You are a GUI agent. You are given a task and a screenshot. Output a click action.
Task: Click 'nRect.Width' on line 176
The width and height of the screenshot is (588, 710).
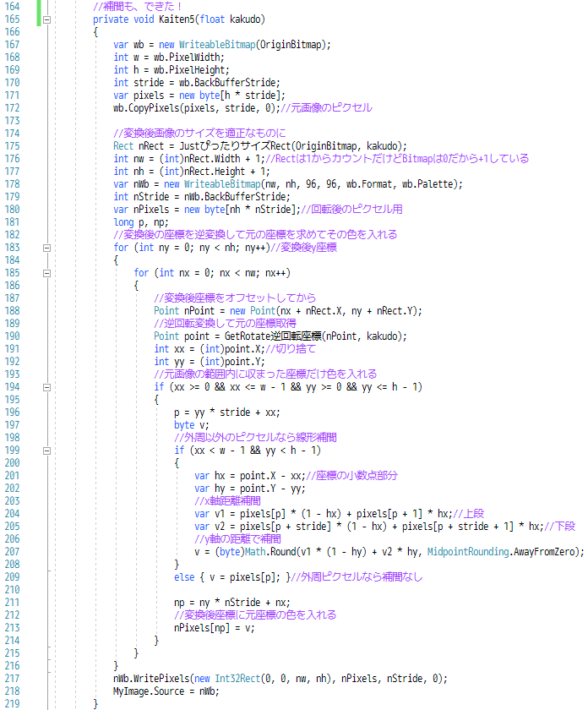pos(212,159)
